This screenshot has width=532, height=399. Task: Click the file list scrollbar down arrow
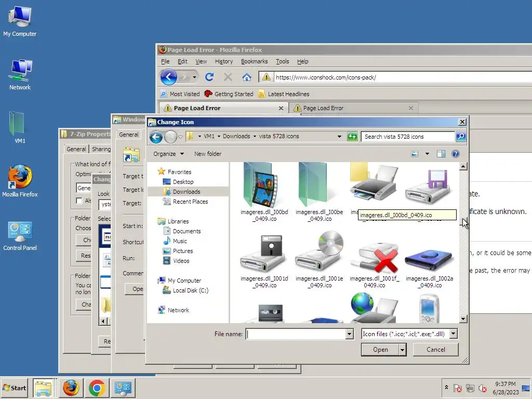click(463, 319)
